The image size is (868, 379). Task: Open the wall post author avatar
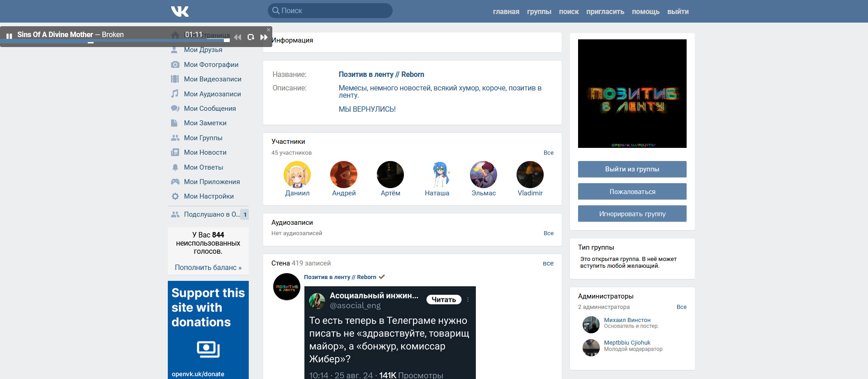pyautogui.click(x=287, y=287)
